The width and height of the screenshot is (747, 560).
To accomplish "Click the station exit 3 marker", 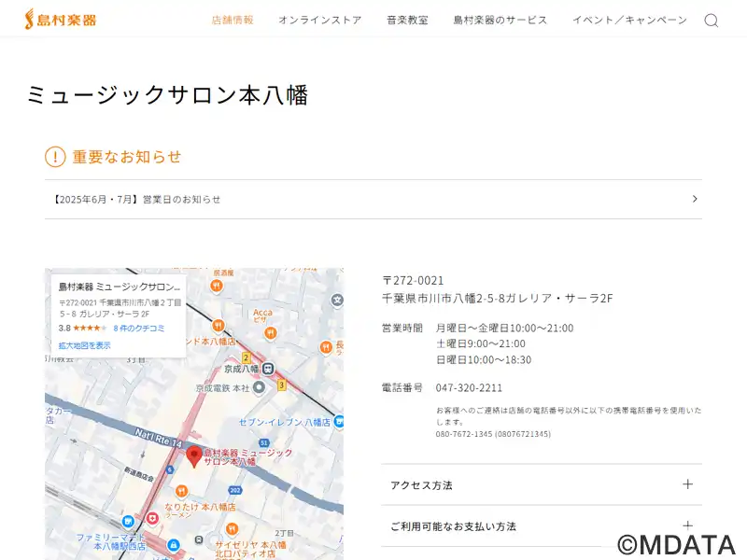I will (x=282, y=385).
